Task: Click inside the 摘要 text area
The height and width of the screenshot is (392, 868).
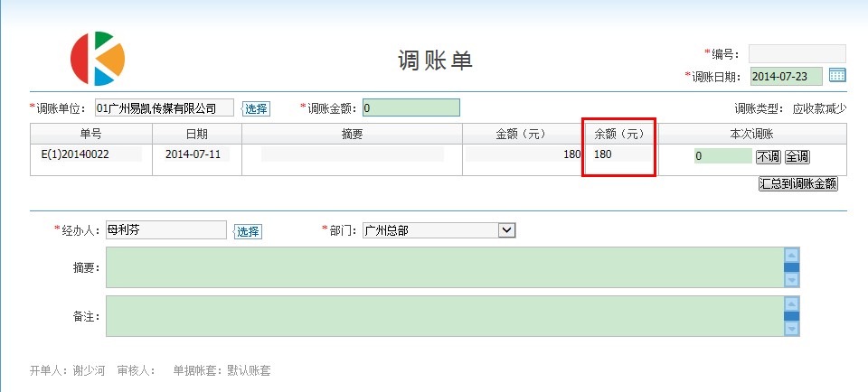Action: click(x=443, y=267)
